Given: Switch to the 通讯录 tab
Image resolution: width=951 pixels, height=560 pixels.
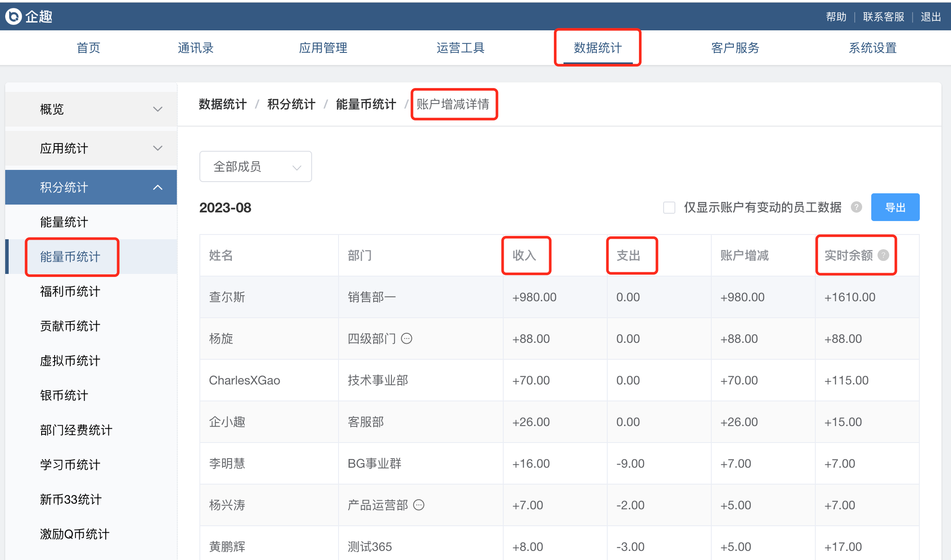Looking at the screenshot, I should click(195, 48).
